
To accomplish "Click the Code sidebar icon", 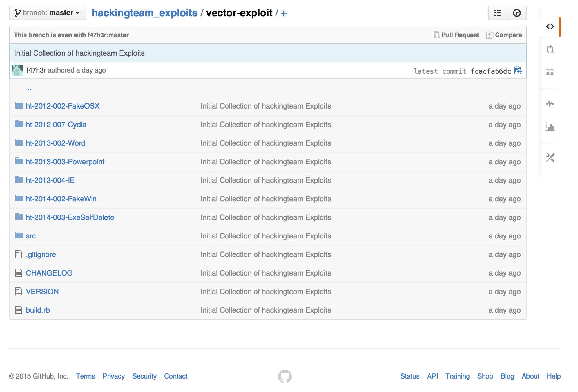I will coord(550,27).
